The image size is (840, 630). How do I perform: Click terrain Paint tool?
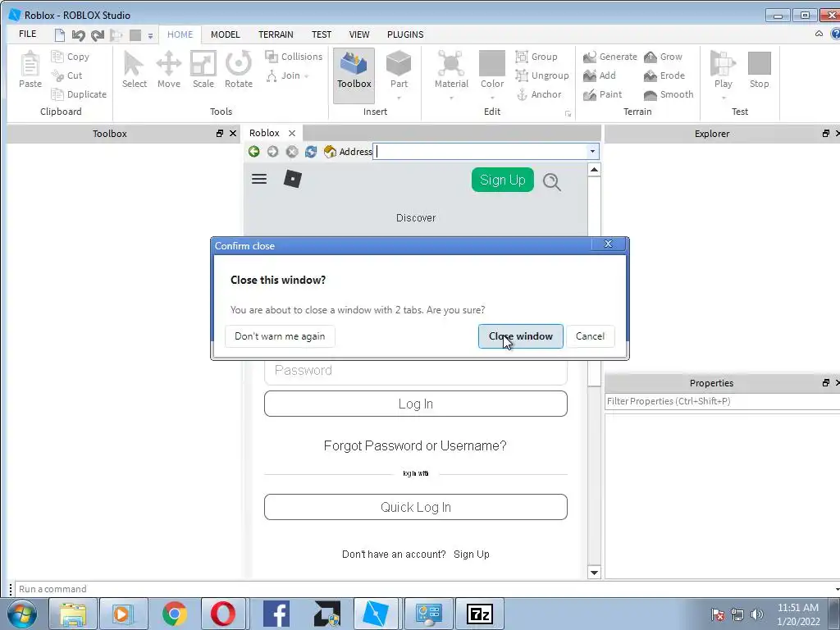pyautogui.click(x=603, y=94)
